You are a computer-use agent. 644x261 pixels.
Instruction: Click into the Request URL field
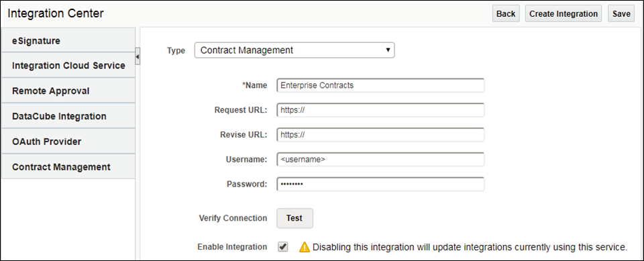coord(380,110)
